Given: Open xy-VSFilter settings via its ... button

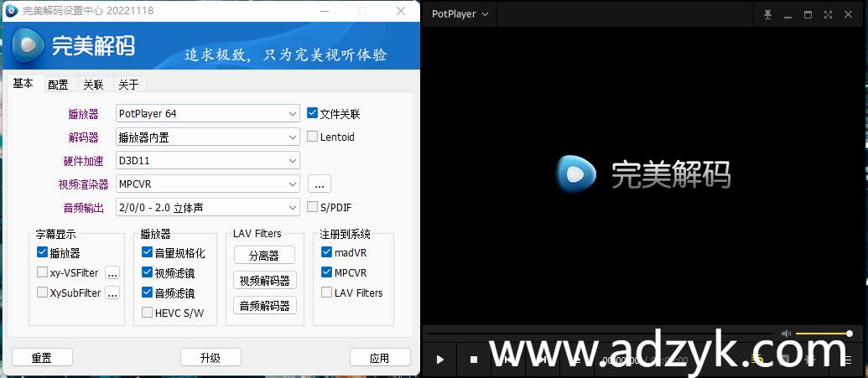Looking at the screenshot, I should coord(112,273).
